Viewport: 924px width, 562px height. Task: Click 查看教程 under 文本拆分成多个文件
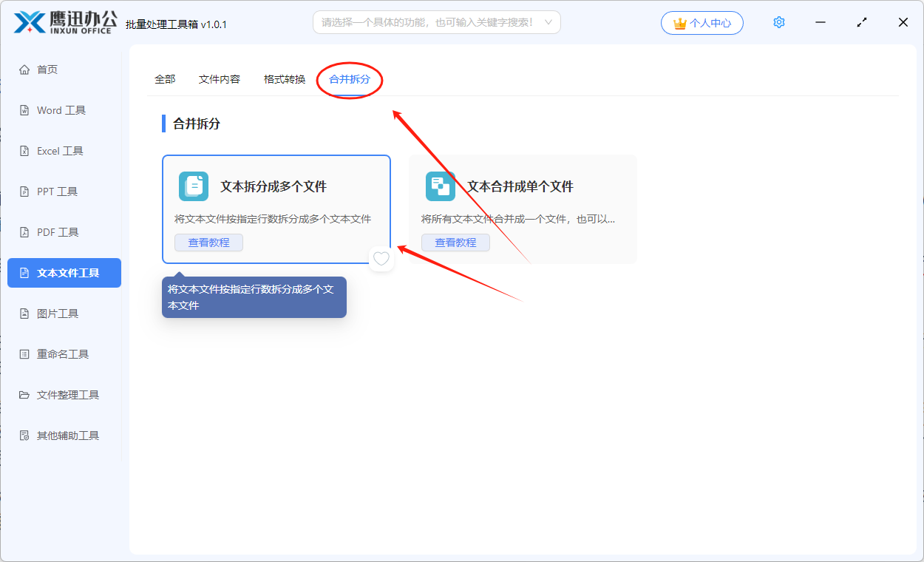coord(208,243)
